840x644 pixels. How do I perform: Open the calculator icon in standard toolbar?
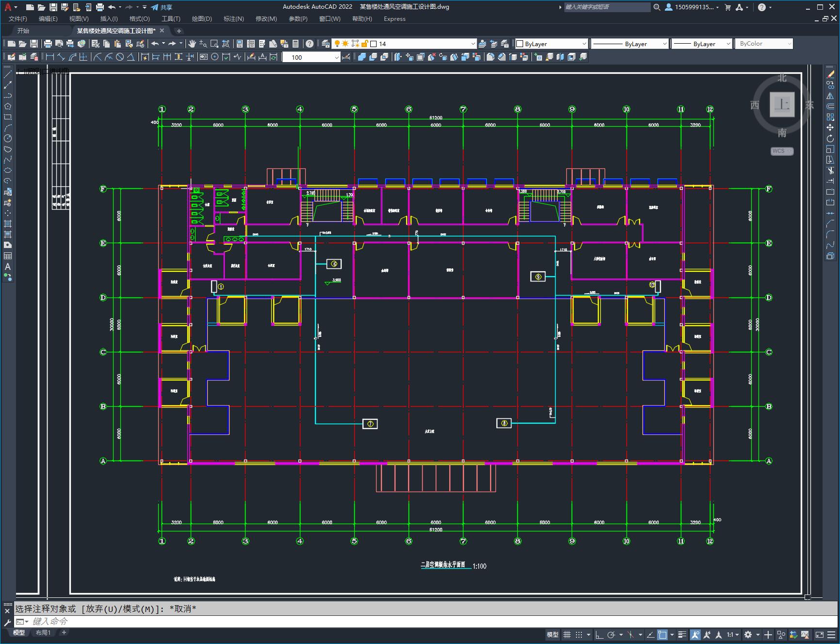click(x=296, y=44)
